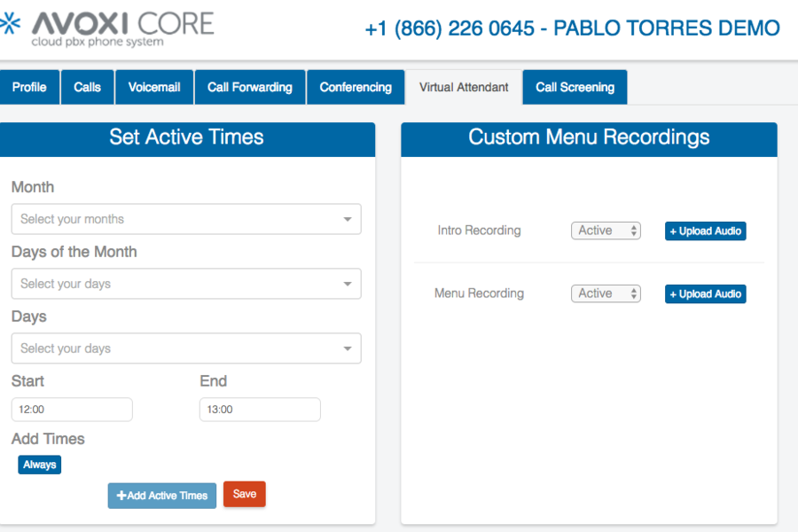Click the phone number Pablo Torres Demo heading
This screenshot has height=532, width=798.
pos(573,28)
